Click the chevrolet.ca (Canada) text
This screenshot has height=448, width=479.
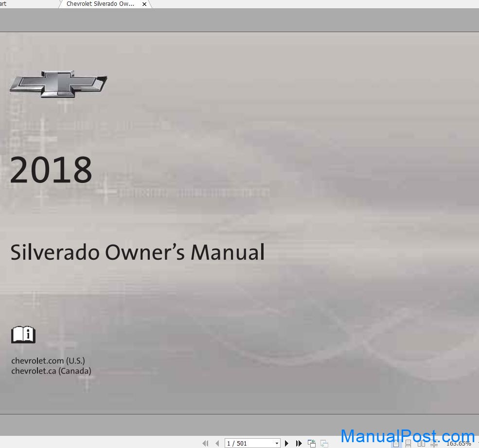point(51,371)
